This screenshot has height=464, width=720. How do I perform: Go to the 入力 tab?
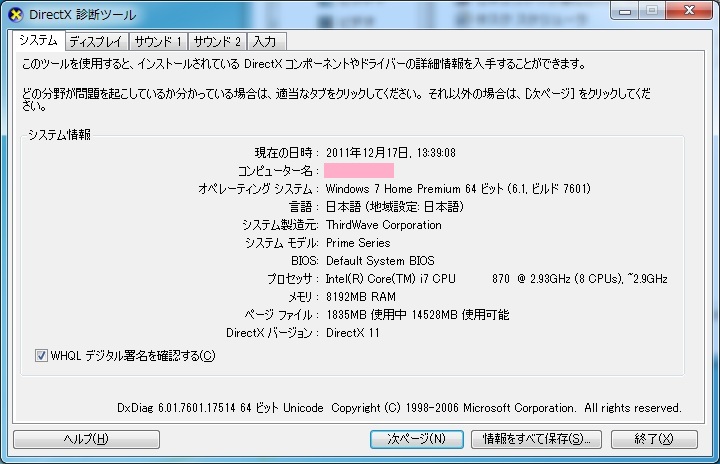pos(265,42)
